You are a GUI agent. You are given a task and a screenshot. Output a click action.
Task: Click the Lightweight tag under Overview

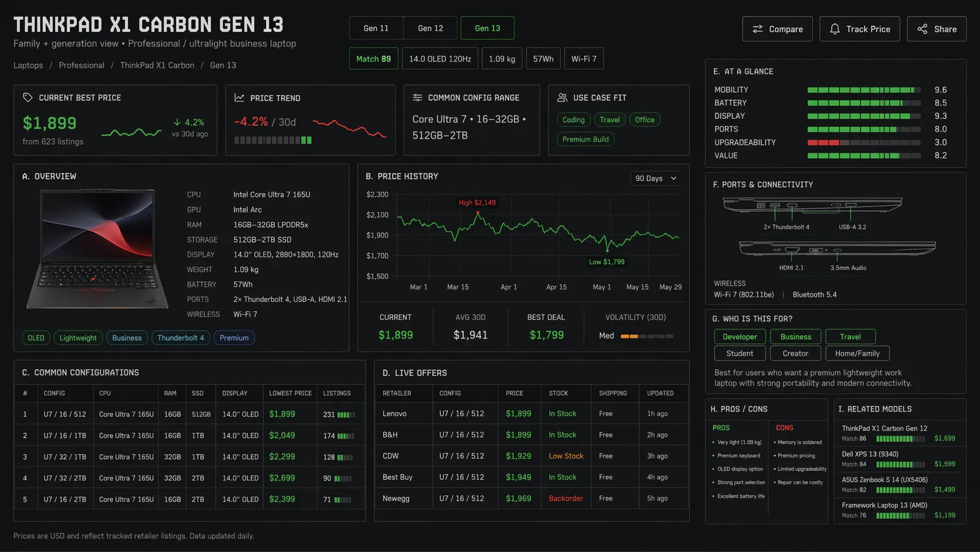click(78, 338)
